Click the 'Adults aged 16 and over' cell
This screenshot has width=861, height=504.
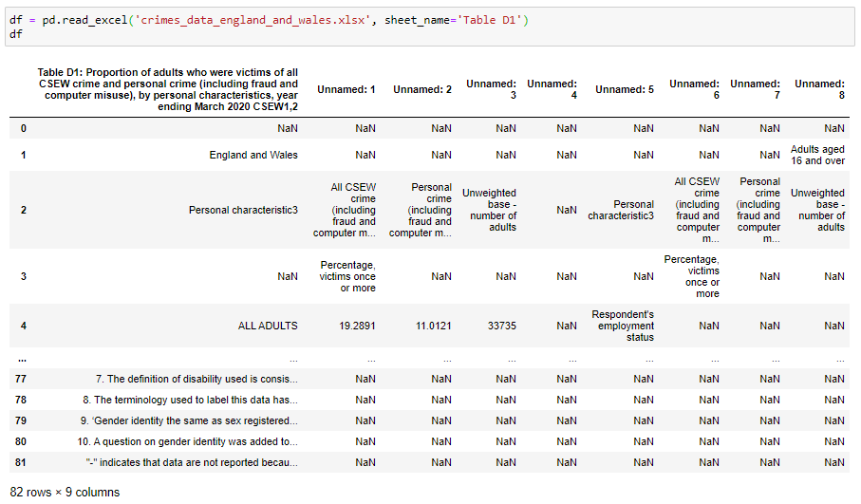pos(817,156)
